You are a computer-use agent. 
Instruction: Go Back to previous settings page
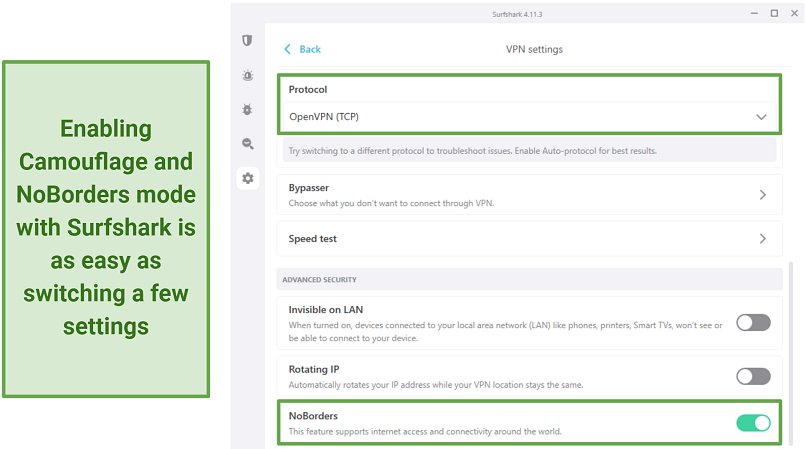click(310, 49)
